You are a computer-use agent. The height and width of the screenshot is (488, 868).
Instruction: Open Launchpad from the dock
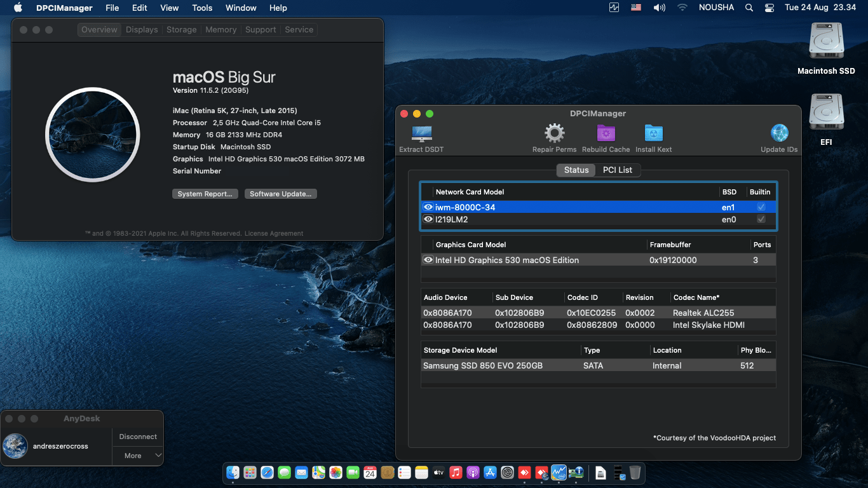coord(250,473)
